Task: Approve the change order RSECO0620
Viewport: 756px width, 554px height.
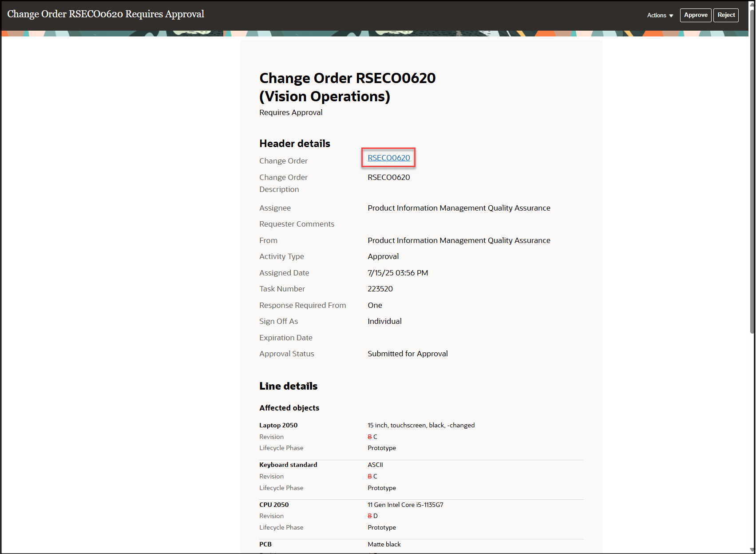Action: 696,15
